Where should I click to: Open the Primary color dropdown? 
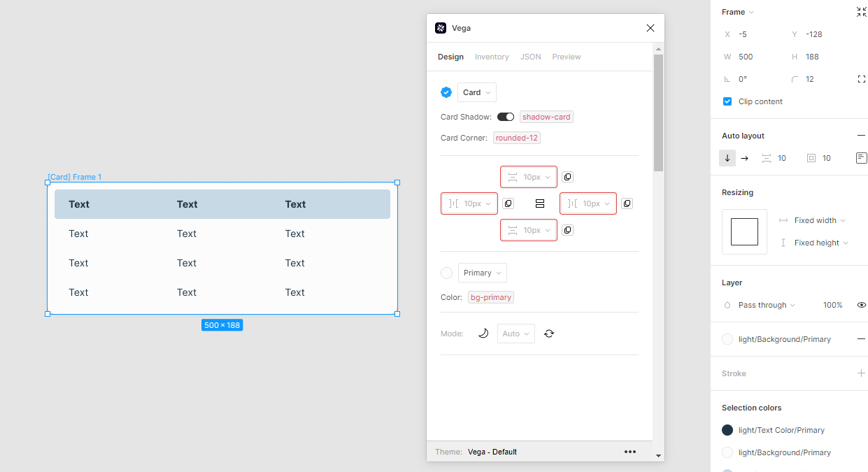tap(483, 273)
